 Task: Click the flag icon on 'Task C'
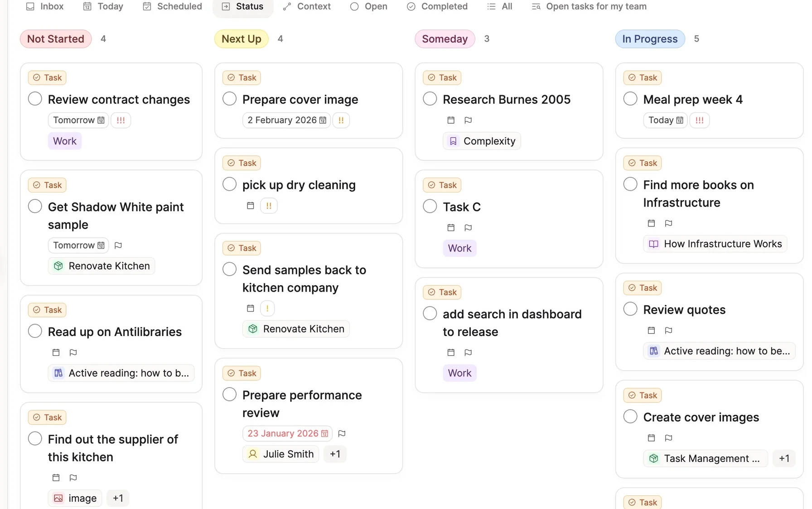pos(468,227)
